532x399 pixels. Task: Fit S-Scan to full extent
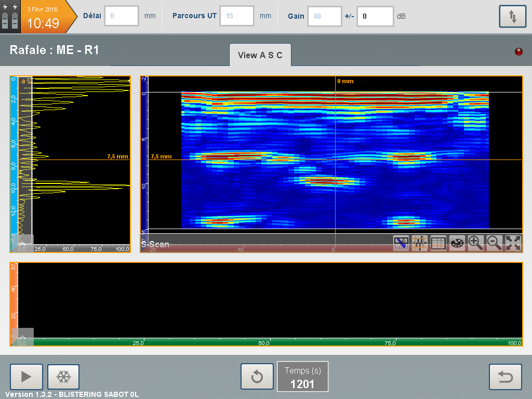[x=513, y=243]
